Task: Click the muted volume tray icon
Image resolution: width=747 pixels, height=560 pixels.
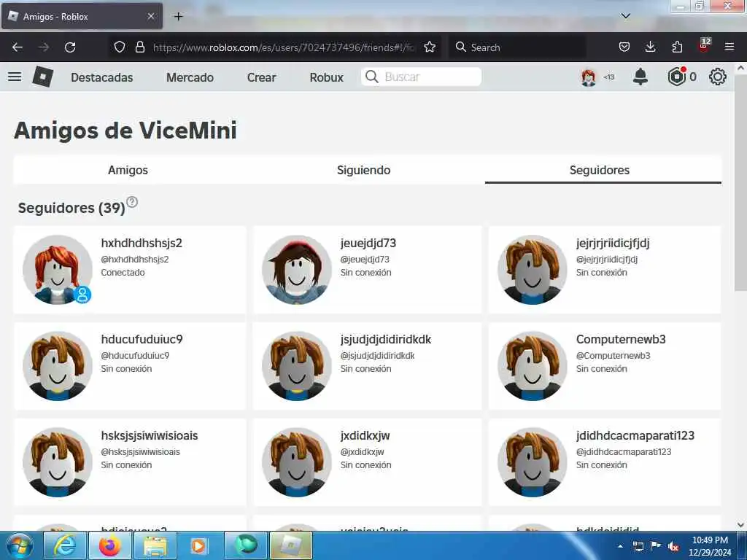Action: tap(673, 547)
